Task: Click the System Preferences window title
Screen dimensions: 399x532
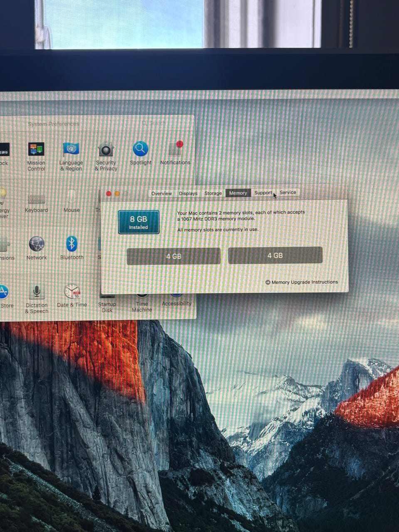Action: [x=53, y=124]
